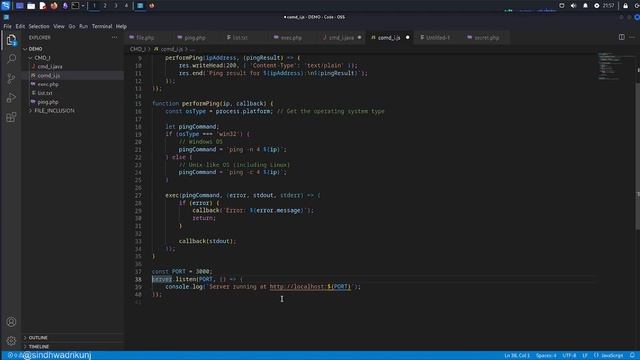
Task: Switch to the ping.php editor tab
Action: 195,38
